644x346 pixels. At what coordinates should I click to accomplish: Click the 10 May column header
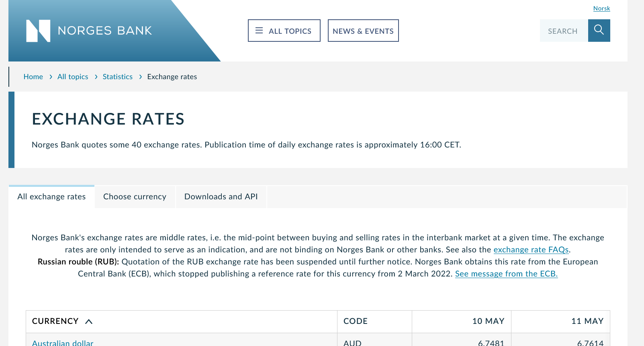point(488,321)
